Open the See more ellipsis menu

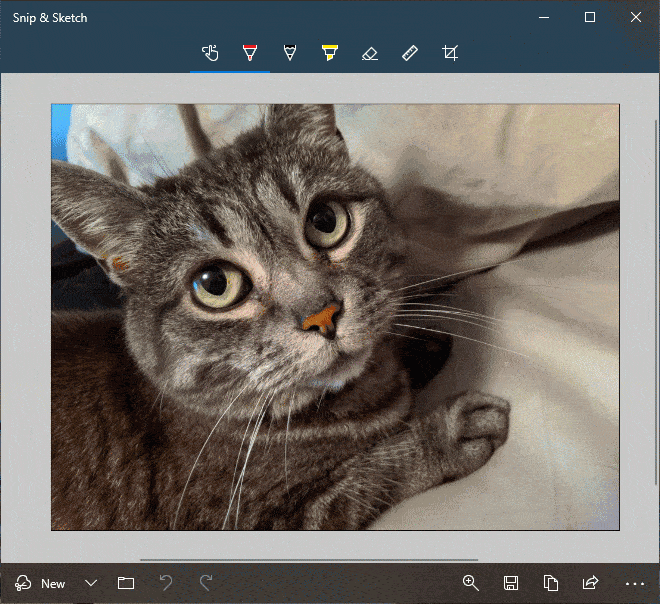coord(635,584)
